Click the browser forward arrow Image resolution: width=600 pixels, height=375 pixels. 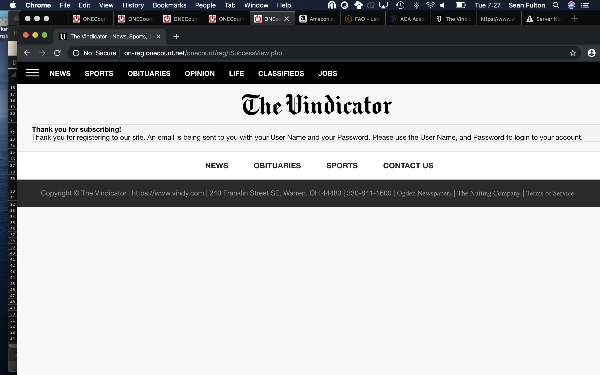coord(42,53)
